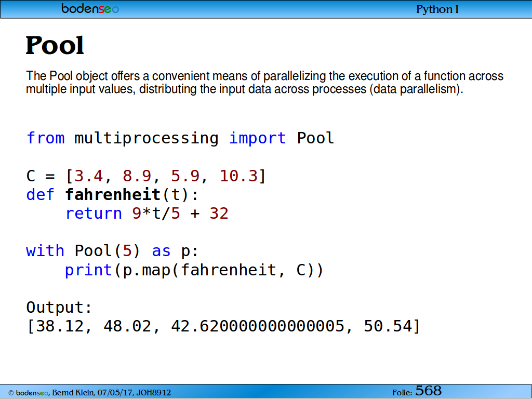
Task: Click the 'Output:' label
Action: pyautogui.click(x=59, y=308)
